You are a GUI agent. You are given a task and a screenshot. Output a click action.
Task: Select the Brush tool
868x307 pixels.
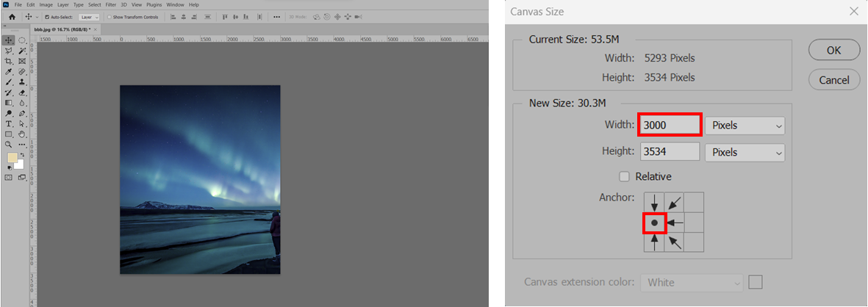pyautogui.click(x=8, y=82)
